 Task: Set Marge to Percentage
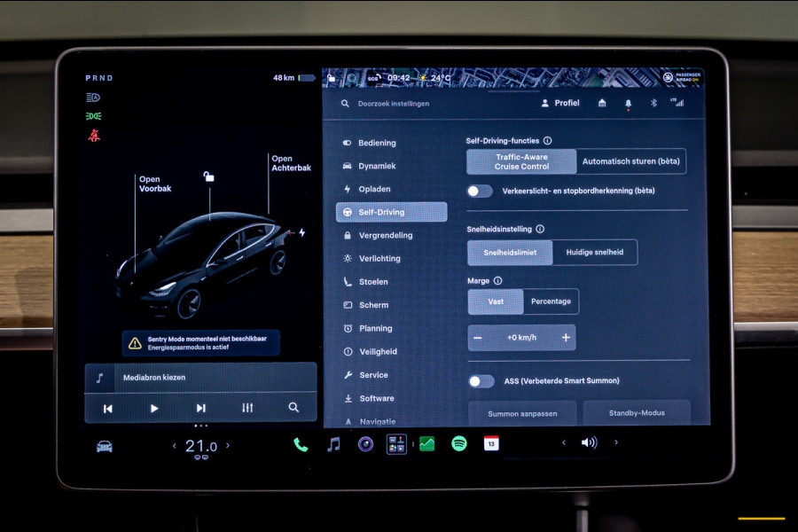tap(551, 301)
